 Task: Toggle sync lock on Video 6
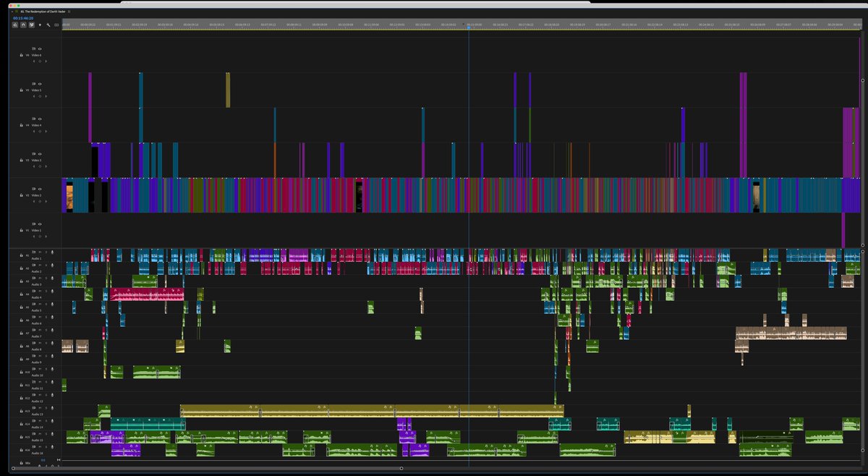pyautogui.click(x=33, y=48)
